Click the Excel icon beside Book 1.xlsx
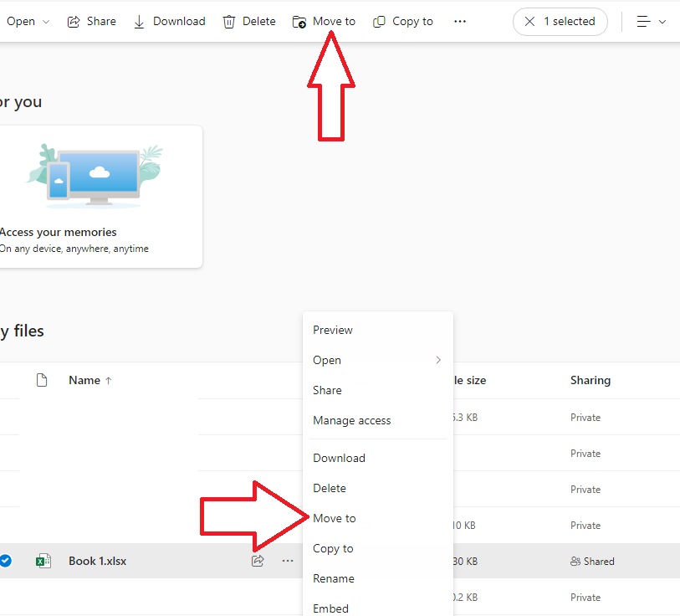 tap(43, 561)
